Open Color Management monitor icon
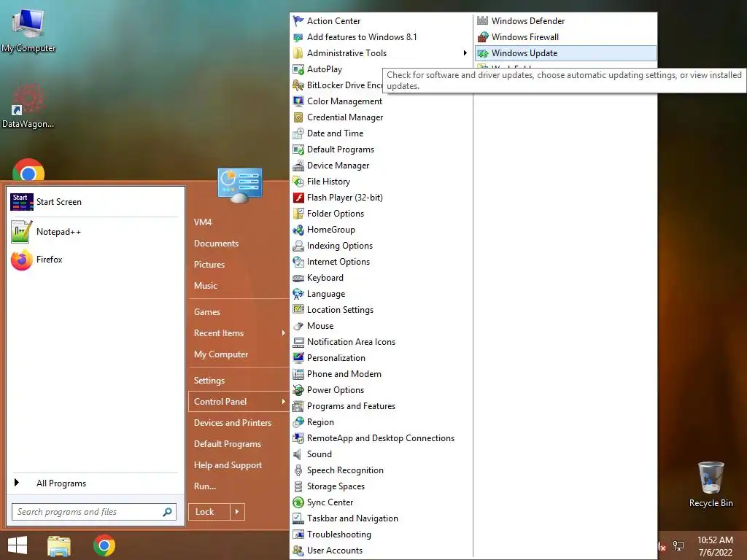 pyautogui.click(x=298, y=101)
